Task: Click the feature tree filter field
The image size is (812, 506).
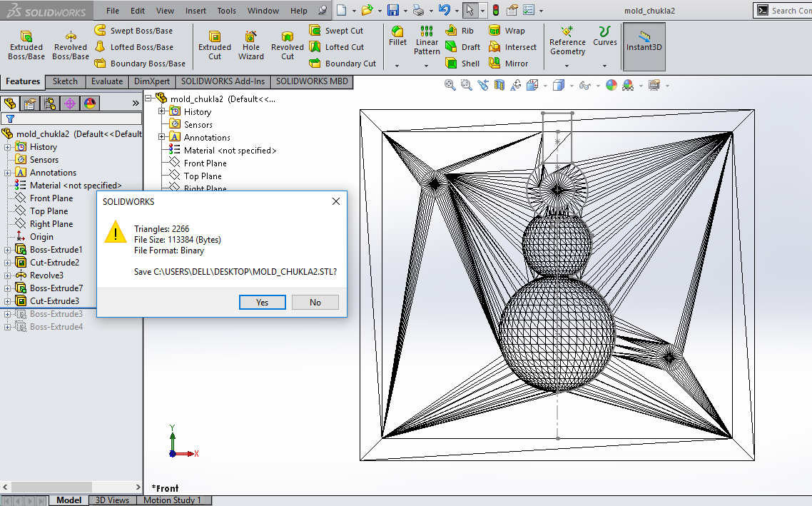Action: (71, 118)
